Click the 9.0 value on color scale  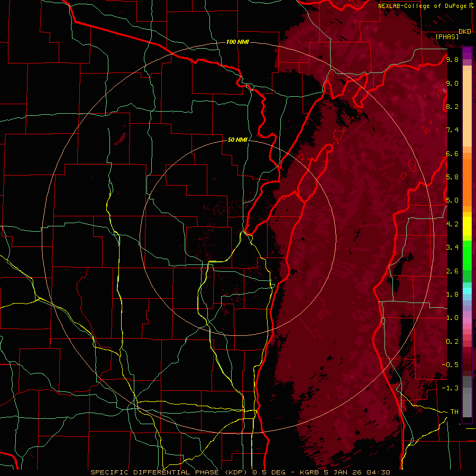[x=452, y=83]
